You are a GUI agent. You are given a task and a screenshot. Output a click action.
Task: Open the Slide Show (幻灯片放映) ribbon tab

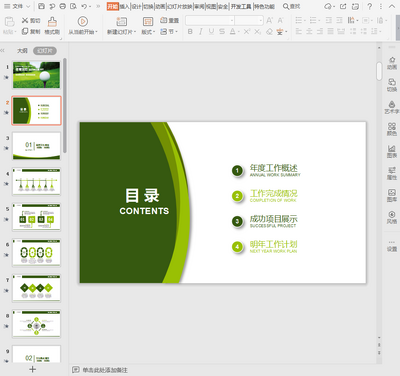180,6
